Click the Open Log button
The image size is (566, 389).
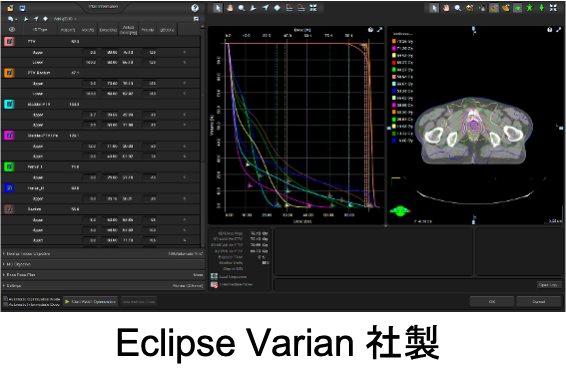549,285
